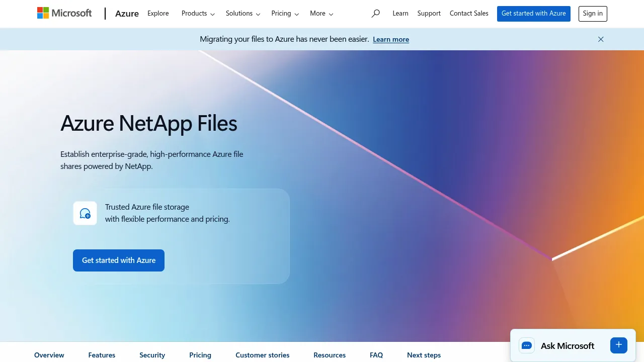The width and height of the screenshot is (644, 362).
Task: Dismiss the migration banner with X
Action: pos(601,39)
